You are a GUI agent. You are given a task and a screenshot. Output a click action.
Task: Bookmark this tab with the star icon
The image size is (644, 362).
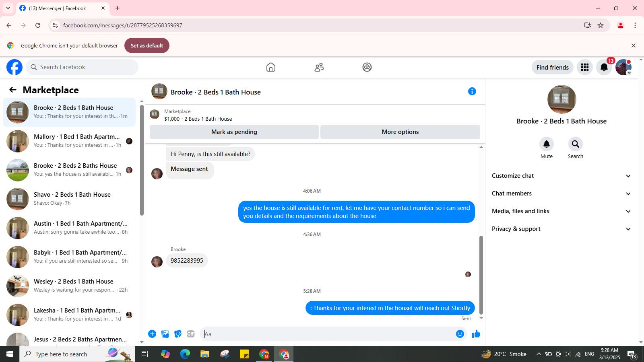601,25
